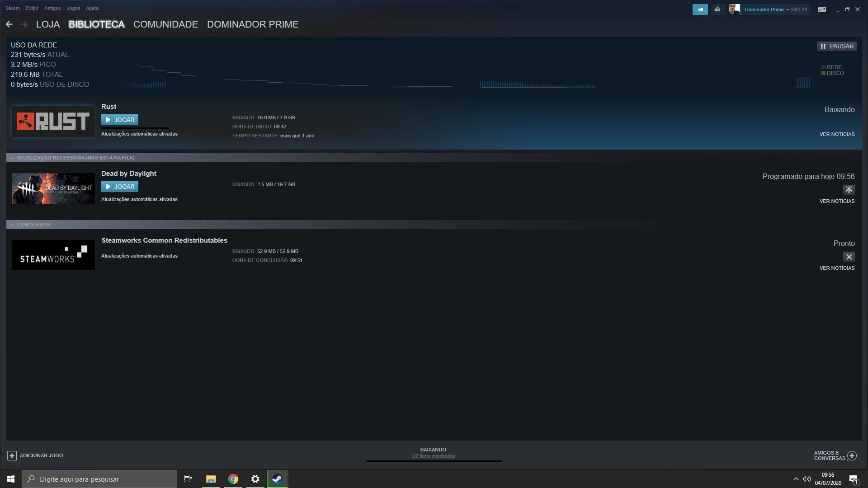This screenshot has height=488, width=868.
Task: Click the REDE legend color swatch
Action: tap(824, 67)
